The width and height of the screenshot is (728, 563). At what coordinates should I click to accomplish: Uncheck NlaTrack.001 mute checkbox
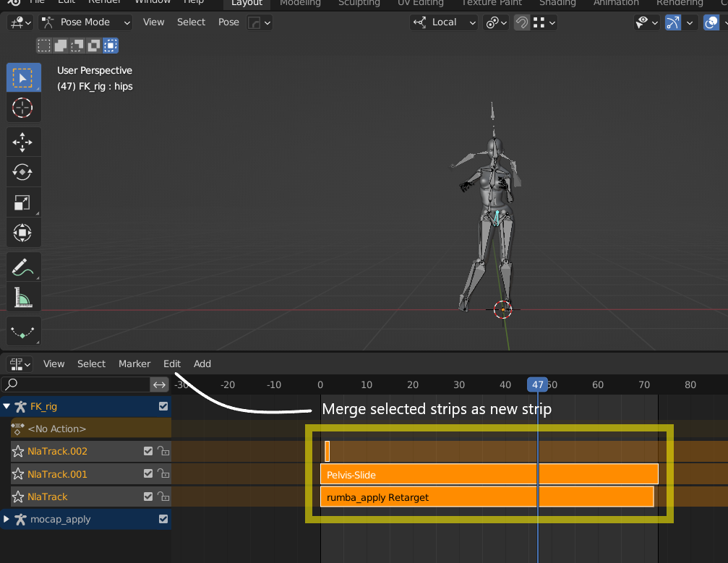pyautogui.click(x=148, y=473)
